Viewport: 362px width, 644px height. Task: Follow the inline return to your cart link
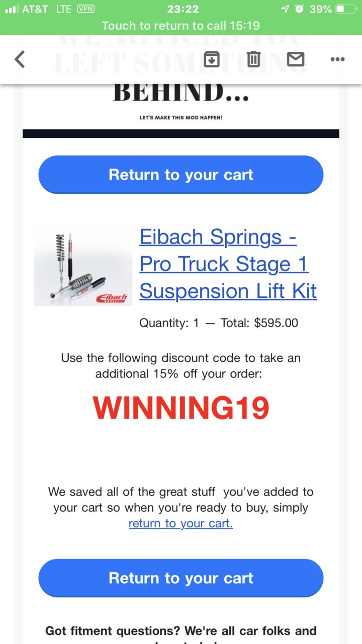(x=181, y=524)
